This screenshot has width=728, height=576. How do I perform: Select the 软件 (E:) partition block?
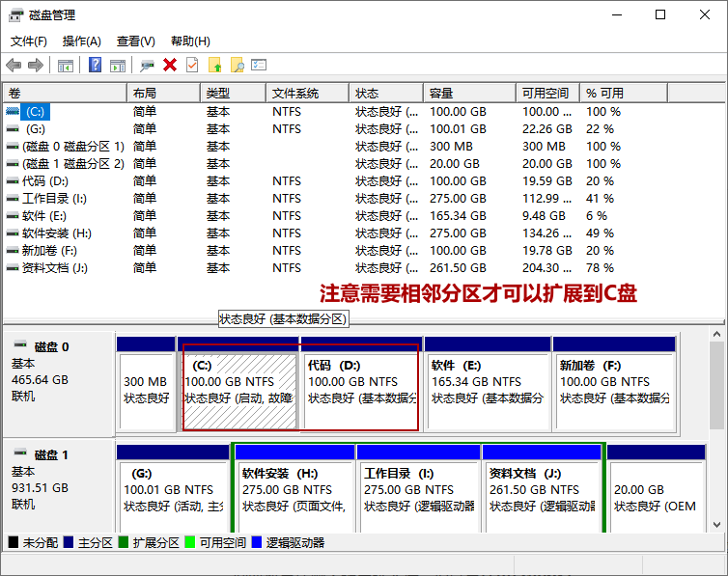(x=488, y=384)
